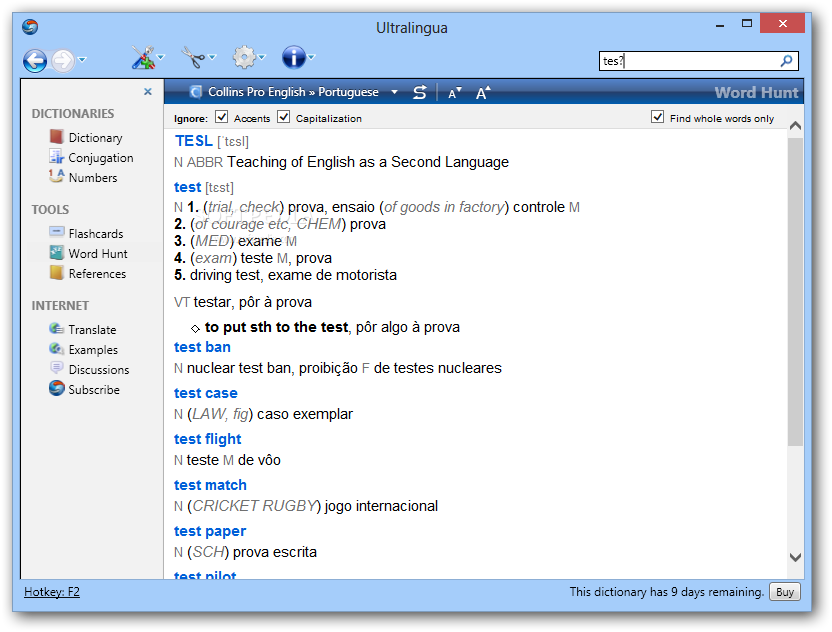Screen dimensions: 832x632
Task: Open the TESL entry headword
Action: (194, 141)
